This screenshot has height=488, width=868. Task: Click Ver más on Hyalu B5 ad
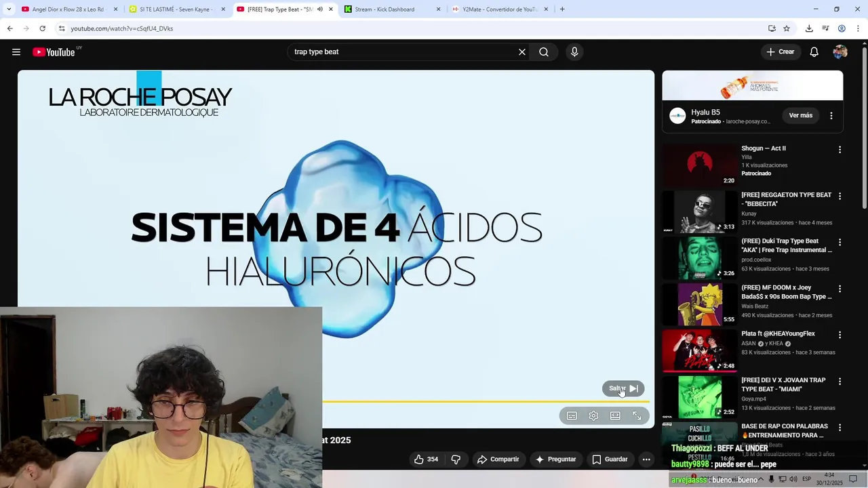[801, 116]
